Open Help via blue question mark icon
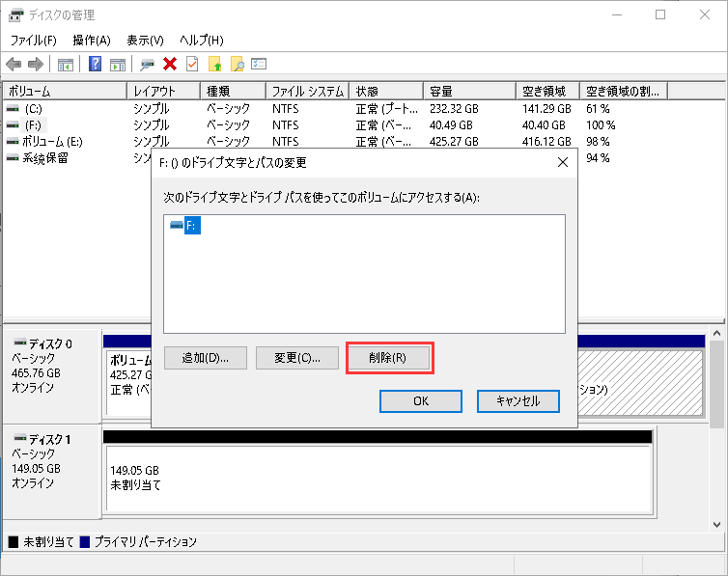This screenshot has width=728, height=576. click(95, 64)
